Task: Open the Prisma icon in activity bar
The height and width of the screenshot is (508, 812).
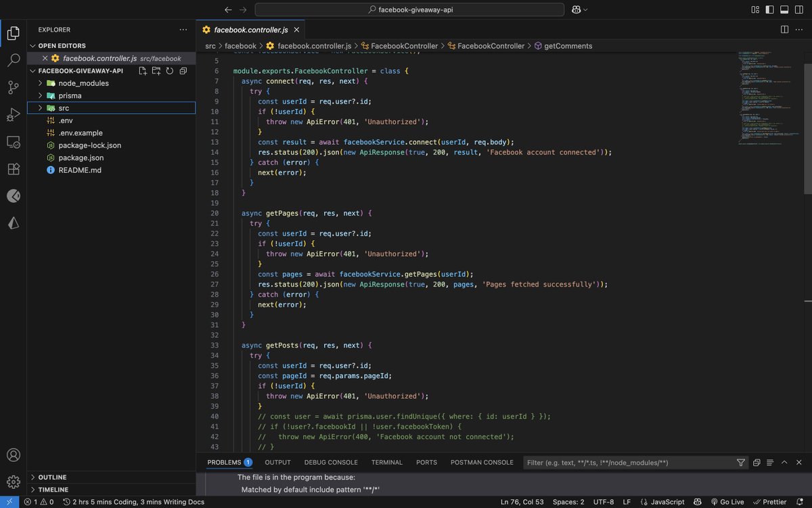Action: pyautogui.click(x=13, y=223)
